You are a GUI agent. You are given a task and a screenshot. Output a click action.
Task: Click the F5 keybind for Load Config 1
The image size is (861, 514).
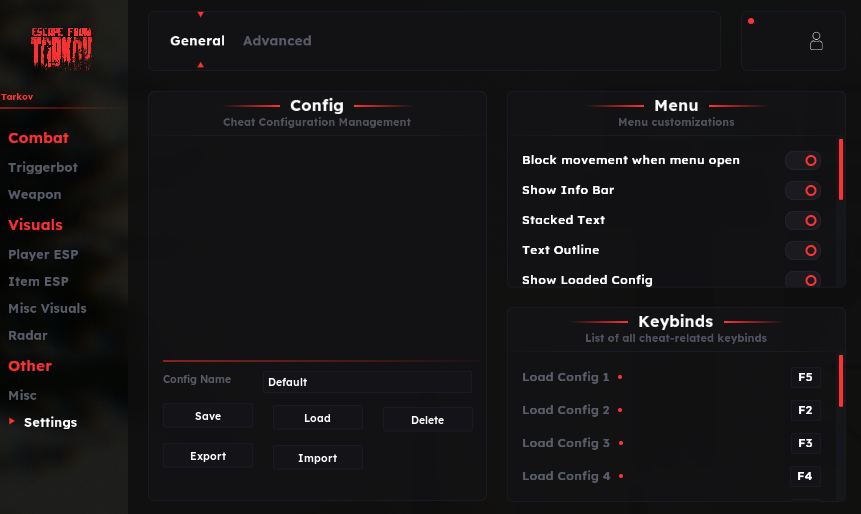point(805,377)
